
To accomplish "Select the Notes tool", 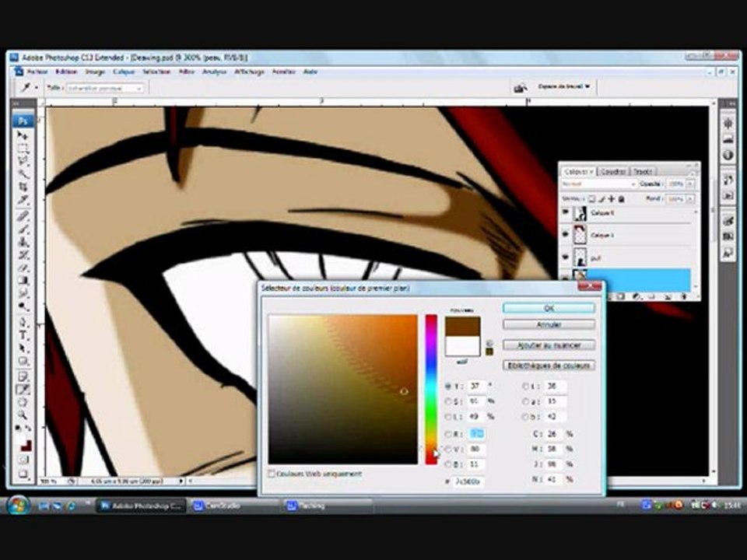I will pyautogui.click(x=23, y=377).
